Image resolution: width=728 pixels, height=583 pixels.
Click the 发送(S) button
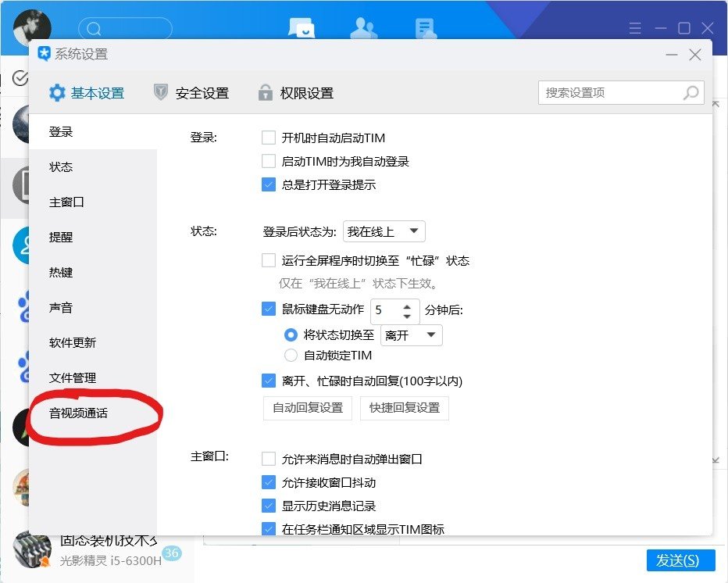pos(681,560)
